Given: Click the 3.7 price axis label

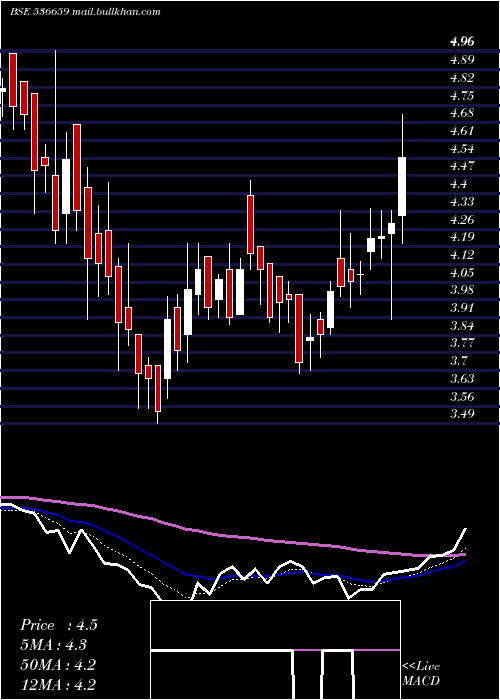Looking at the screenshot, I should (458, 361).
